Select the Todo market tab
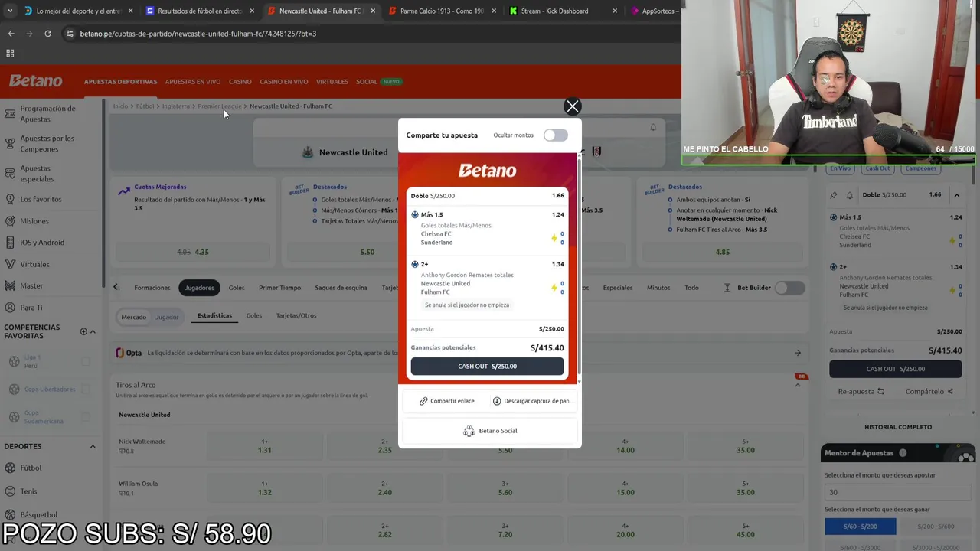Image resolution: width=980 pixels, height=551 pixels. coord(691,288)
